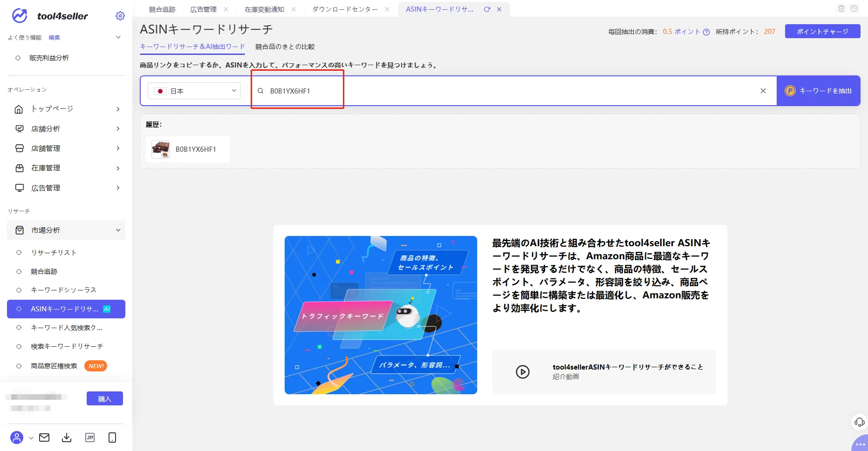Switch to the 広告管理 tab
Viewport: 868px width, 451px height.
(204, 9)
